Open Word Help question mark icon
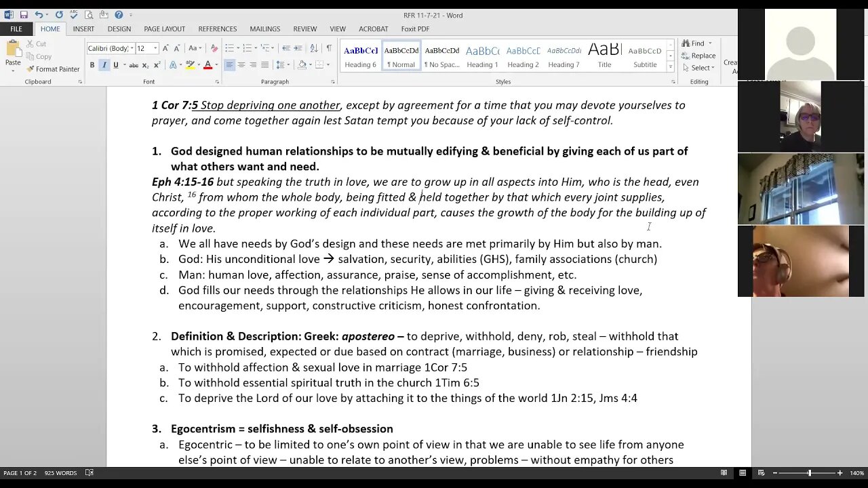 pos(119,15)
